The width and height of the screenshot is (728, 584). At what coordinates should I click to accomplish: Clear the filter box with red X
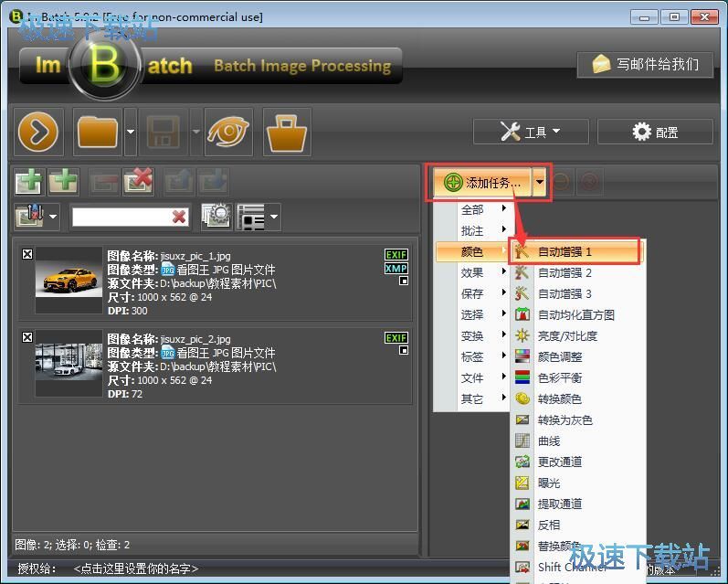pyautogui.click(x=179, y=217)
